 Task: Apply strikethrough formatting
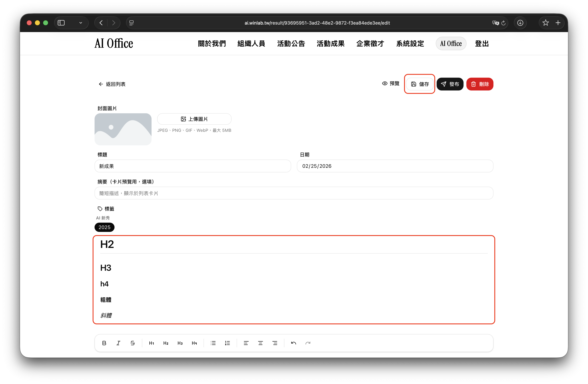point(133,343)
